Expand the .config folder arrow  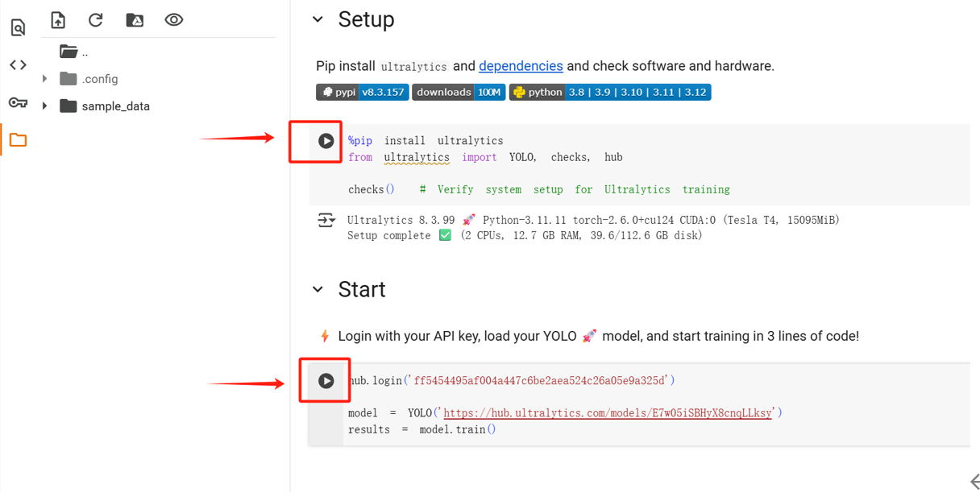point(45,79)
